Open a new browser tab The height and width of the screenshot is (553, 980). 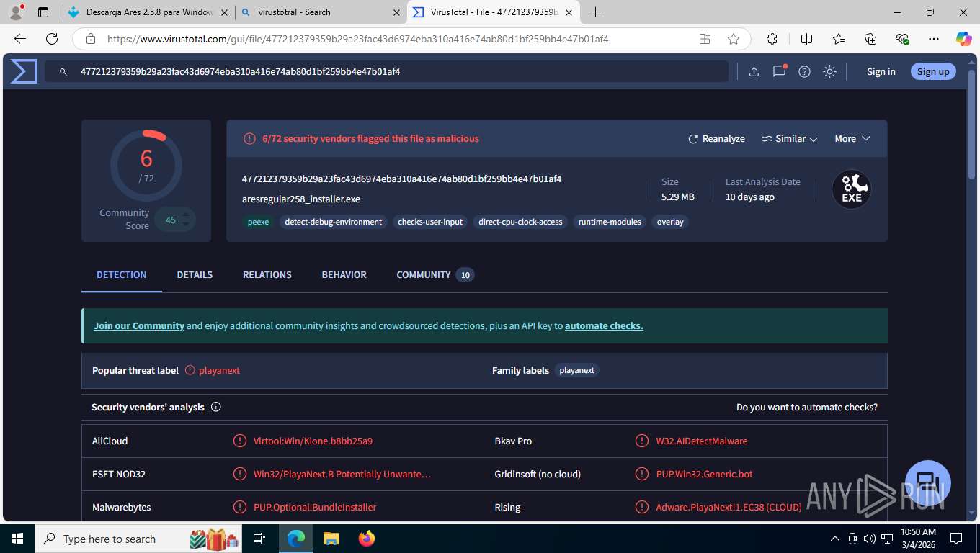coord(595,12)
